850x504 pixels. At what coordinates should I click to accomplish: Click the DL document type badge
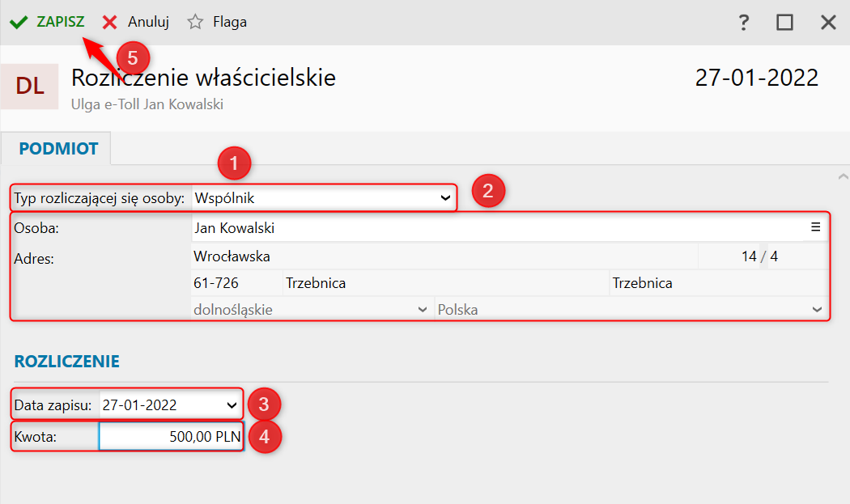tap(30, 87)
